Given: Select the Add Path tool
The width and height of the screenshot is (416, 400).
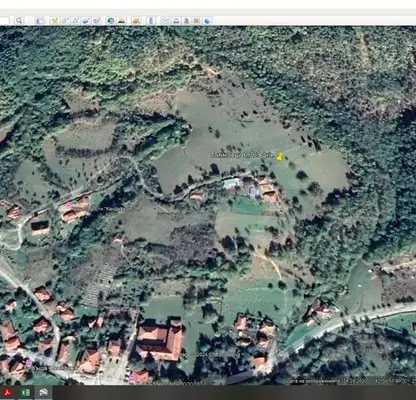Looking at the screenshot, I should [76, 21].
